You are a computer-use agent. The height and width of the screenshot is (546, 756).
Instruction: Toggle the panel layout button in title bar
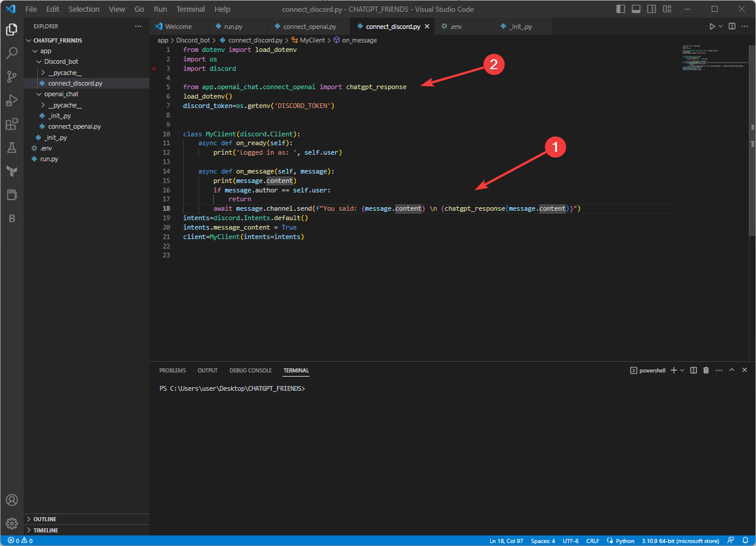pos(636,9)
